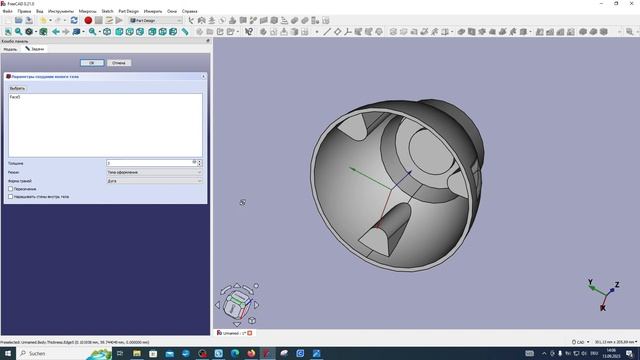
Task: Close the Unnamed document tab
Action: point(250,333)
